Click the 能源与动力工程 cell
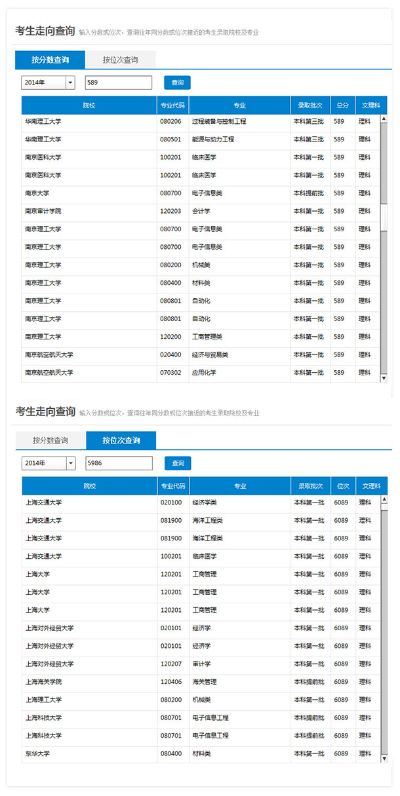This screenshot has height=796, width=400. click(213, 139)
